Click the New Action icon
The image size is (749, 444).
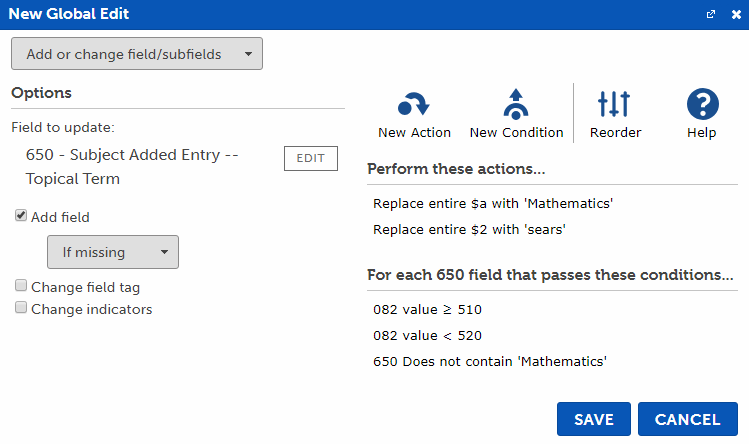[x=414, y=104]
